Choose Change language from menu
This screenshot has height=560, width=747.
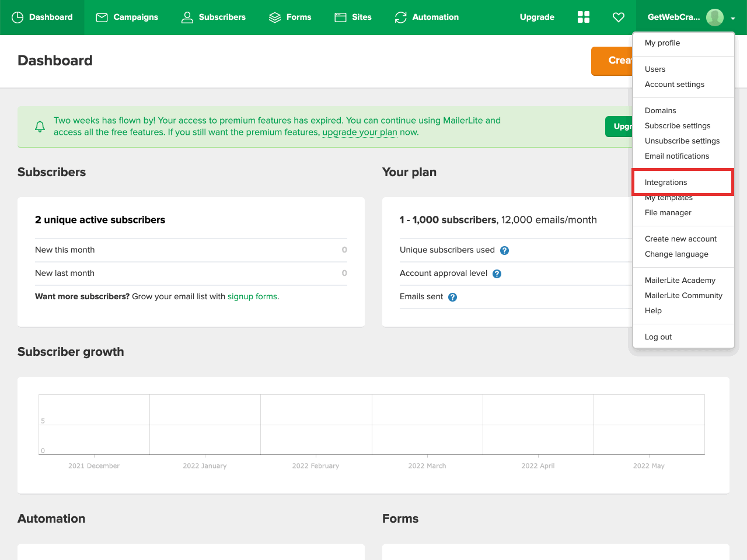click(676, 254)
